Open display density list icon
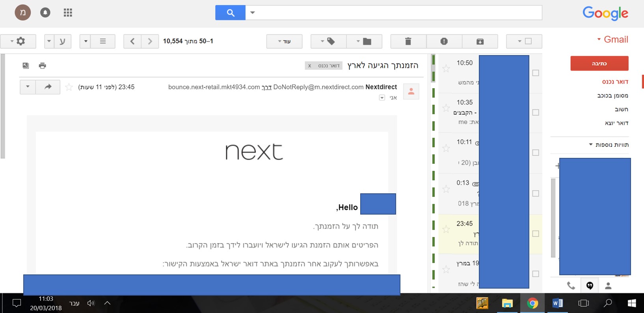Image resolution: width=644 pixels, height=313 pixels. tap(103, 41)
